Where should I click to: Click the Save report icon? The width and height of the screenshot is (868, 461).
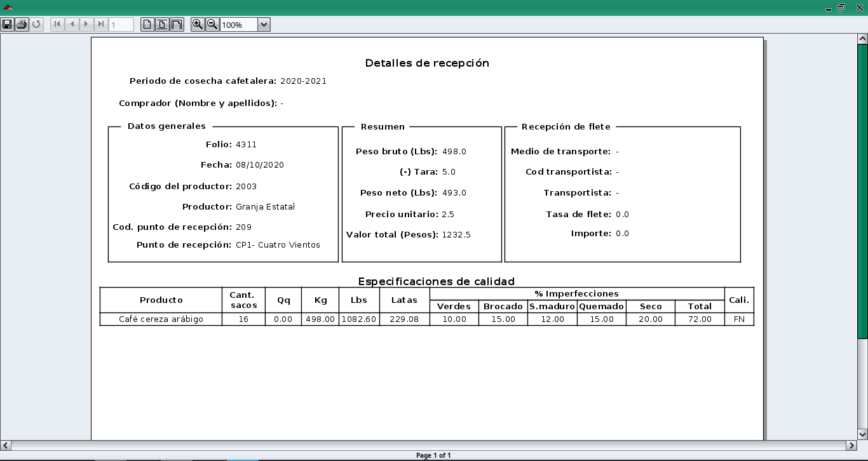click(x=7, y=25)
